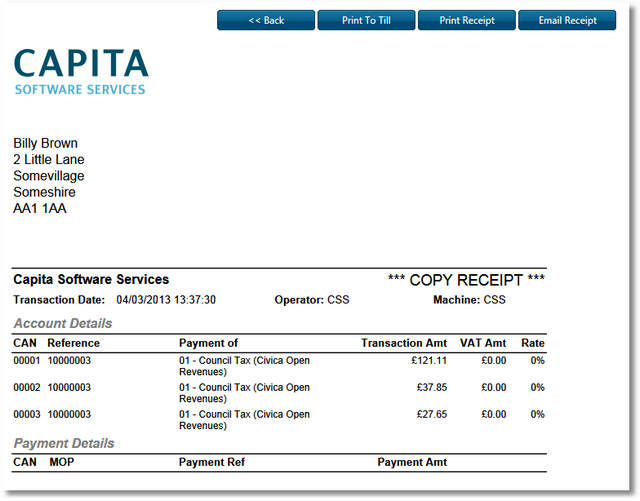Select transaction date 04/03/2013 13:37:30
The height and width of the screenshot is (501, 640).
tap(166, 300)
